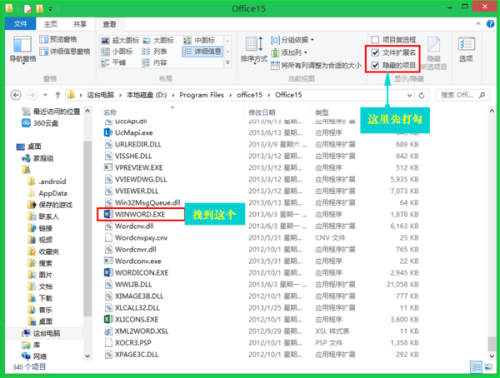
Task: Select the UcMapi.exe file
Action: click(134, 133)
